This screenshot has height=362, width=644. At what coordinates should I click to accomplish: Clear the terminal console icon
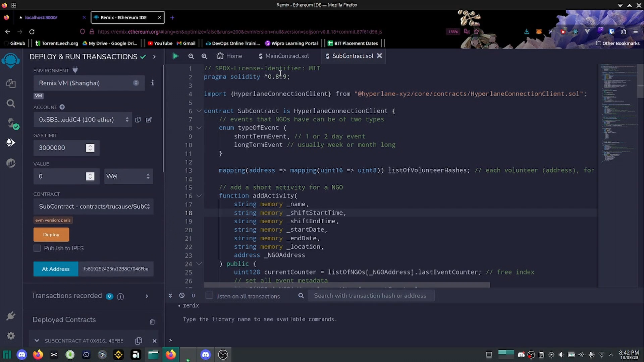(x=182, y=295)
